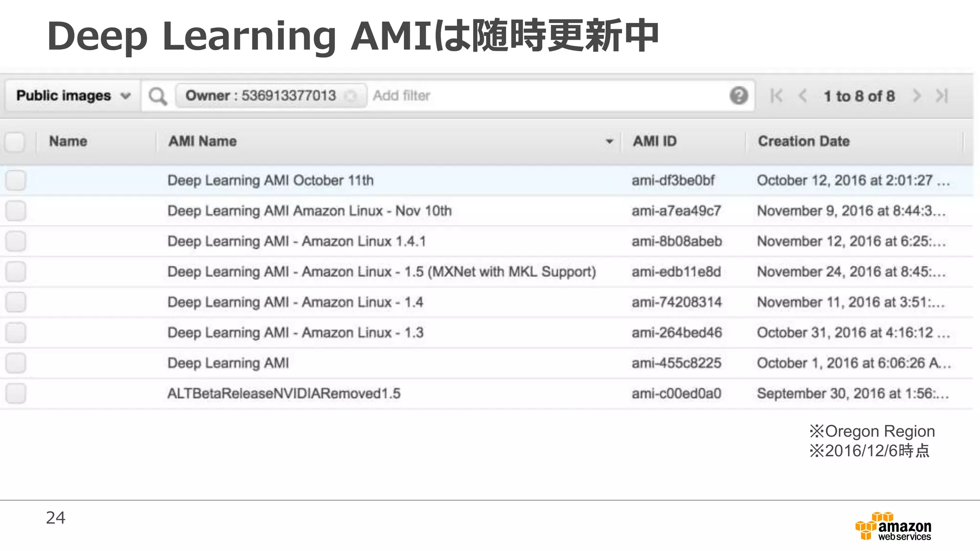Viewport: 980px width, 551px height.
Task: Go to next page of results
Action: tap(916, 96)
